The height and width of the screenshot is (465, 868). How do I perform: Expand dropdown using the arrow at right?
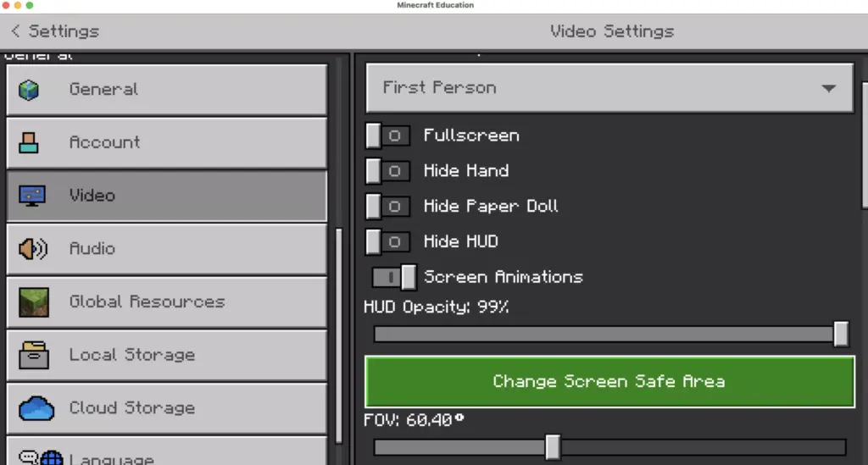pyautogui.click(x=829, y=88)
